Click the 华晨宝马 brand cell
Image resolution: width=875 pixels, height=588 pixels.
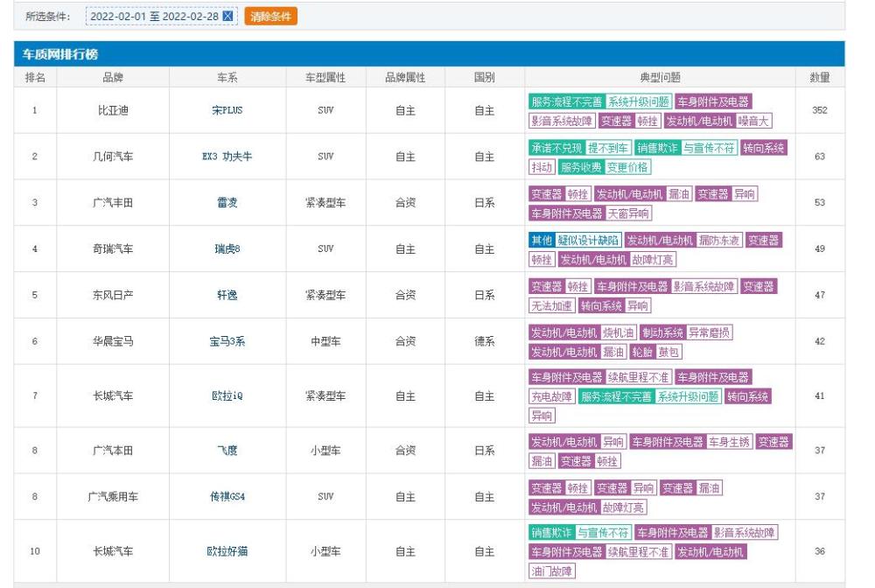[113, 341]
